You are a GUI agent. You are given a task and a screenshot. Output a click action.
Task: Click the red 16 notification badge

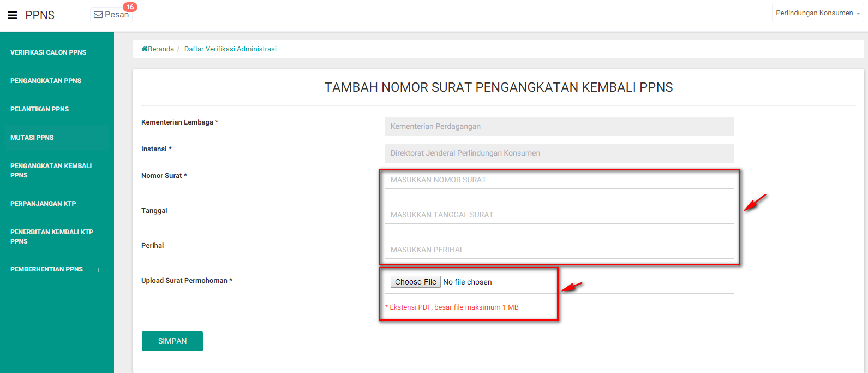coord(130,7)
